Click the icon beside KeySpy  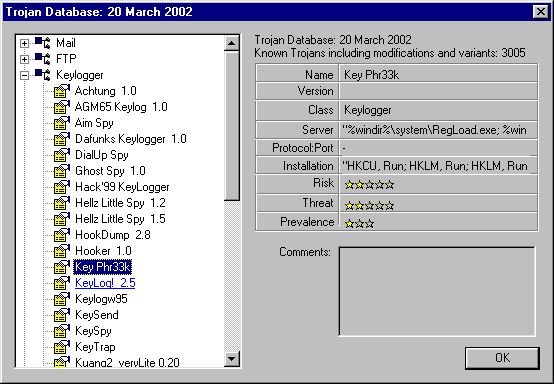[x=62, y=331]
